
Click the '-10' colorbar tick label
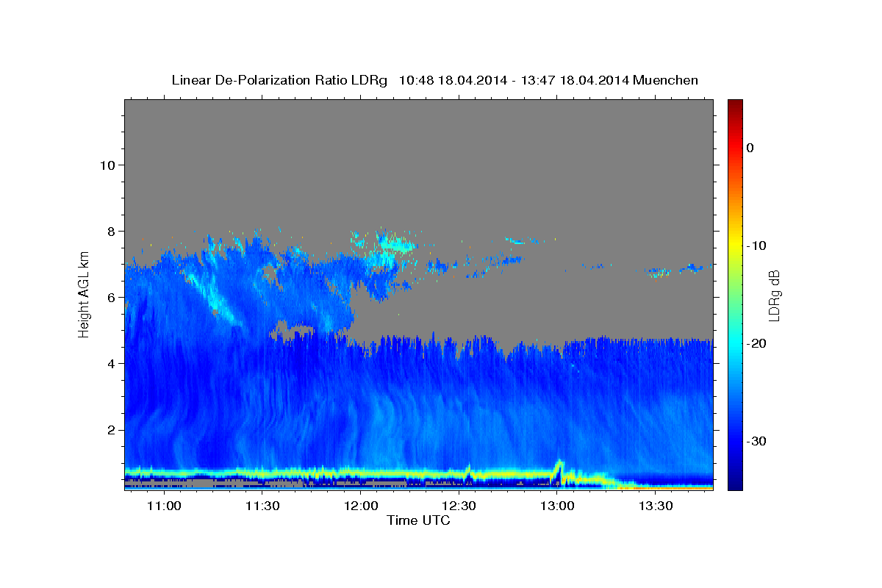[757, 245]
